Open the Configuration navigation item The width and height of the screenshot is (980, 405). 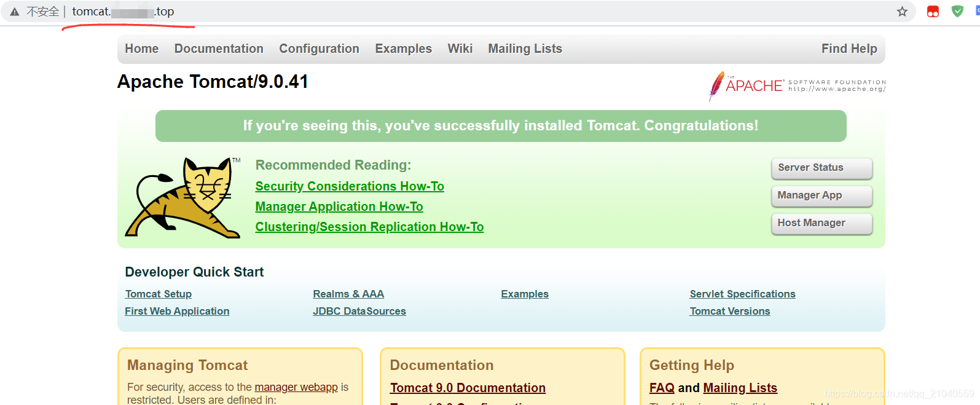[319, 49]
